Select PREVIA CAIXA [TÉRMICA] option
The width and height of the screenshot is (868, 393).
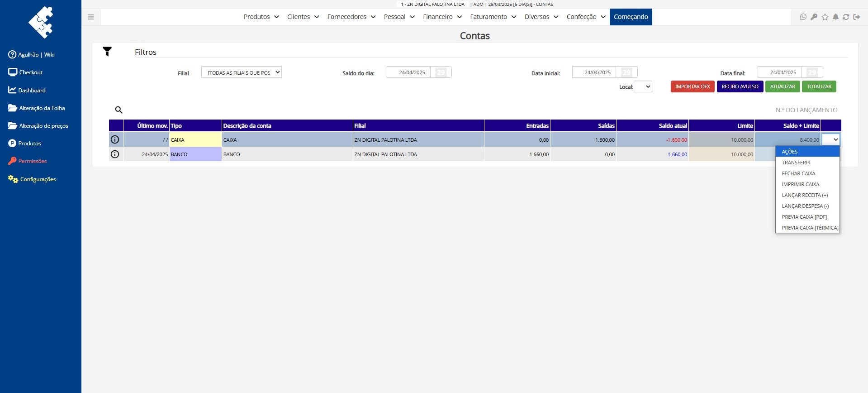point(807,228)
